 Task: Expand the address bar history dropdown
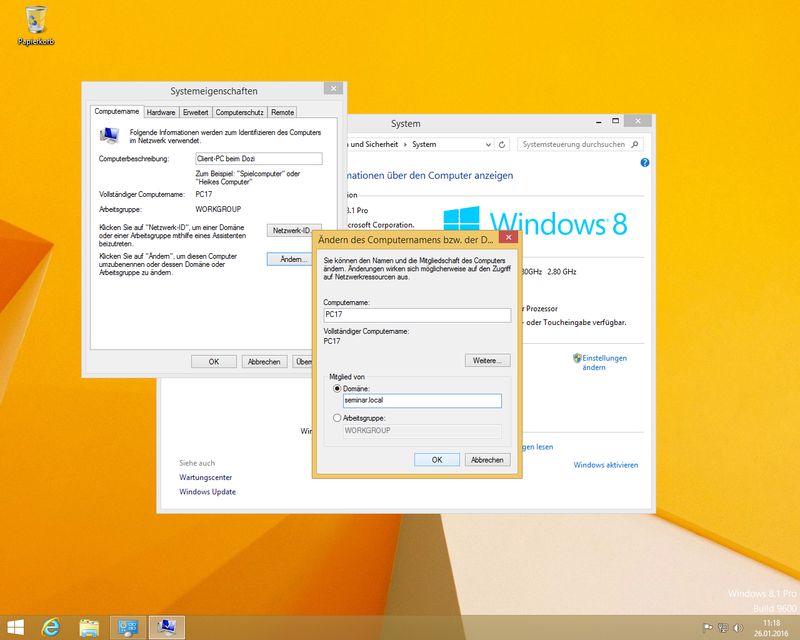487,144
